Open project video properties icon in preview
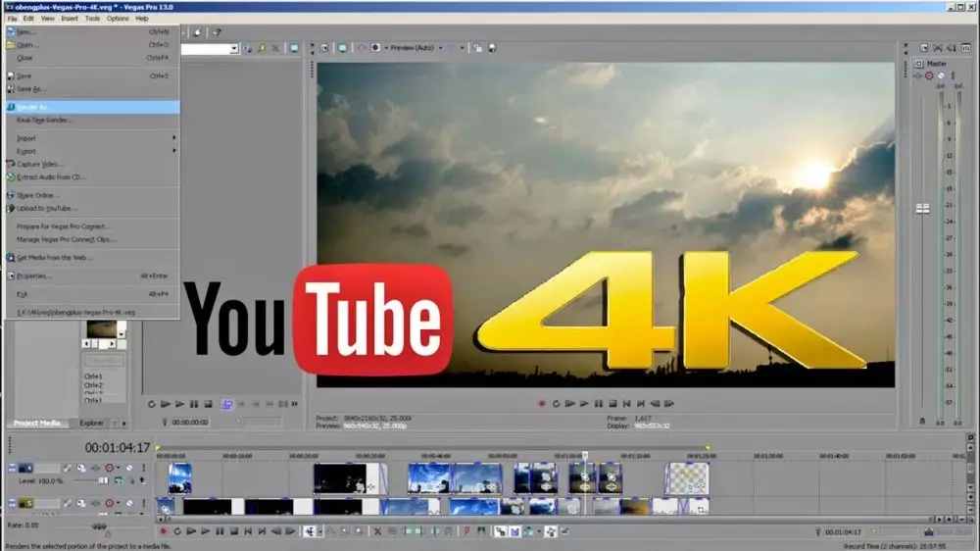Image resolution: width=980 pixels, height=551 pixels. pos(324,48)
